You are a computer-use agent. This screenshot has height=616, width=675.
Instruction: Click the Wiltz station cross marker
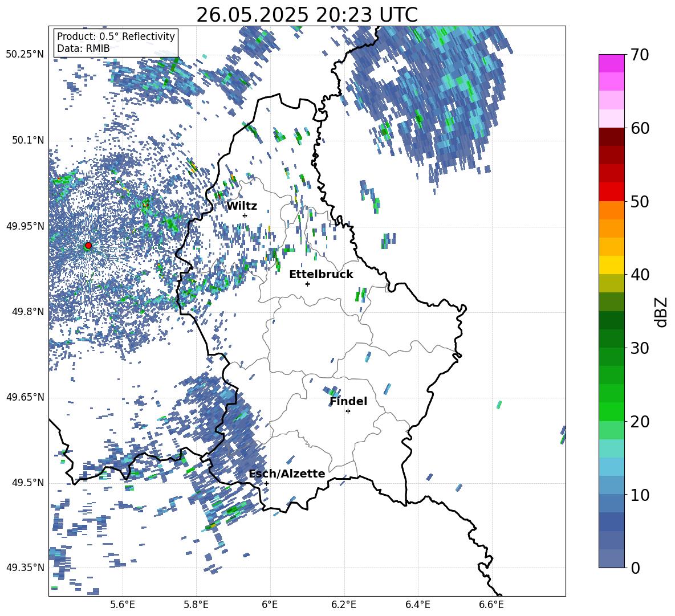[x=245, y=215]
